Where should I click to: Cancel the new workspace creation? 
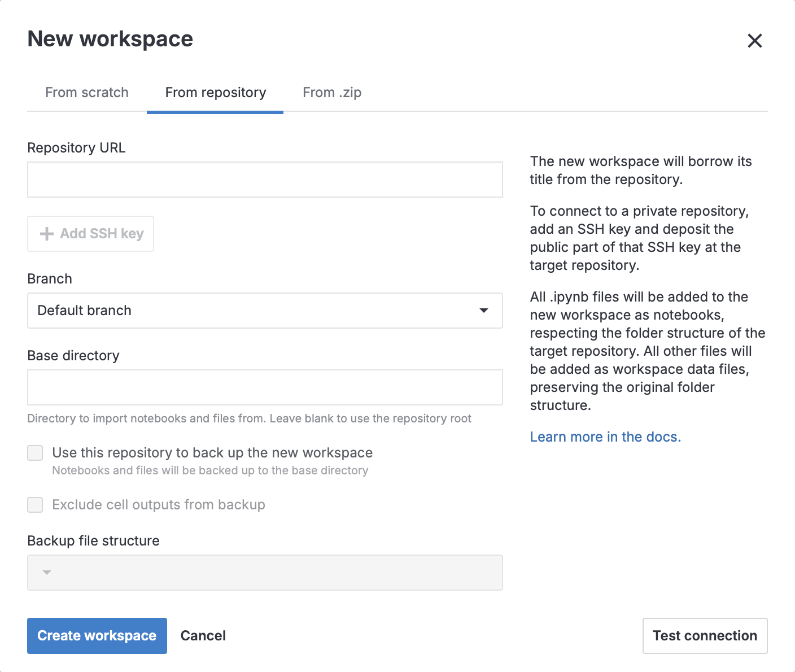[x=203, y=635]
